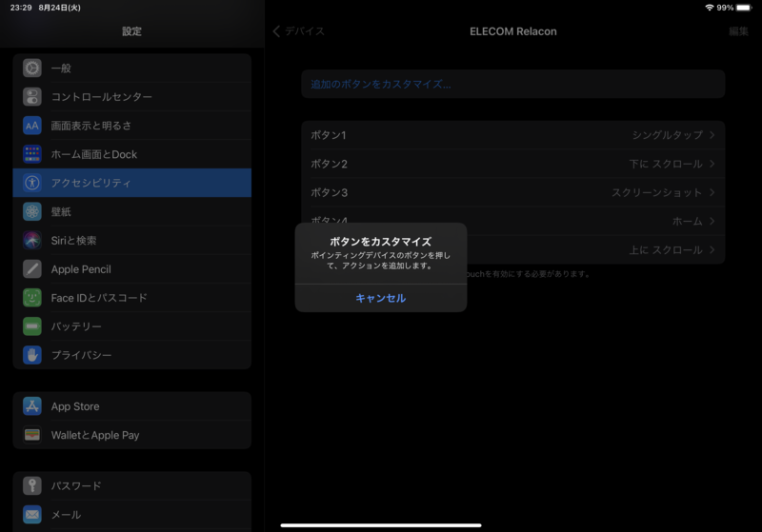Open Face IDとパスコード settings
762x532 pixels.
[x=132, y=298]
